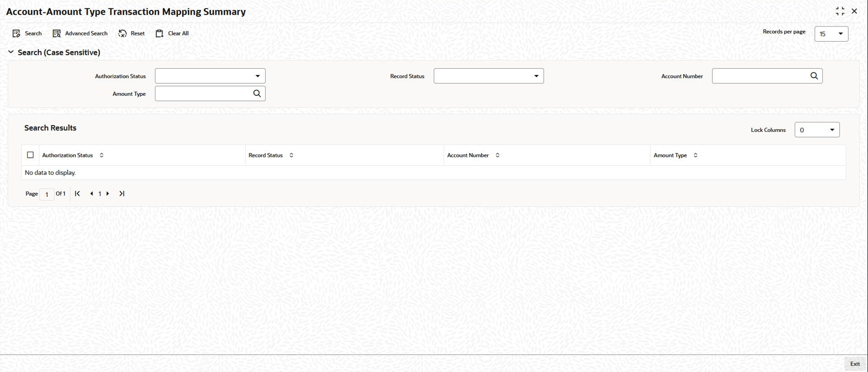868x372 pixels.
Task: Collapse the Search (Case Sensitive) section
Action: 11,52
